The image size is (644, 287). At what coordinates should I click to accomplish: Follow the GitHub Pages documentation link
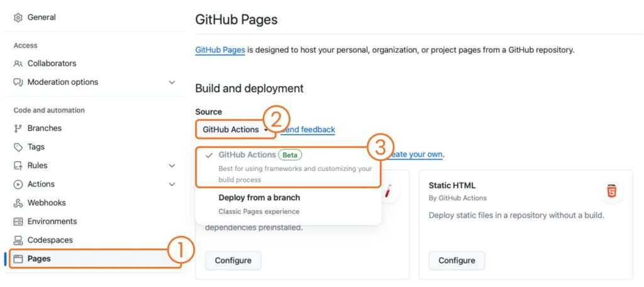pos(220,50)
